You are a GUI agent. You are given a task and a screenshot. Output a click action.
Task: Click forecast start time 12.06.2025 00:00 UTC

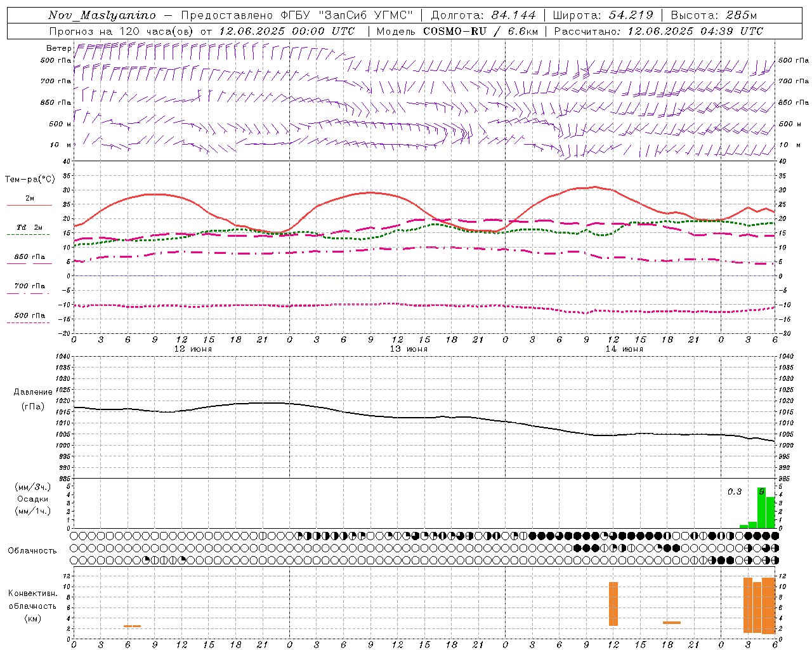point(287,31)
